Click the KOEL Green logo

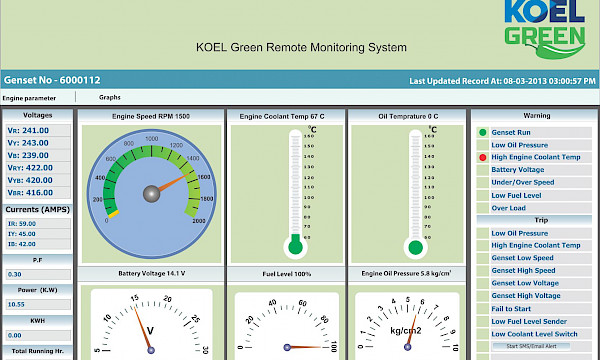[x=545, y=30]
